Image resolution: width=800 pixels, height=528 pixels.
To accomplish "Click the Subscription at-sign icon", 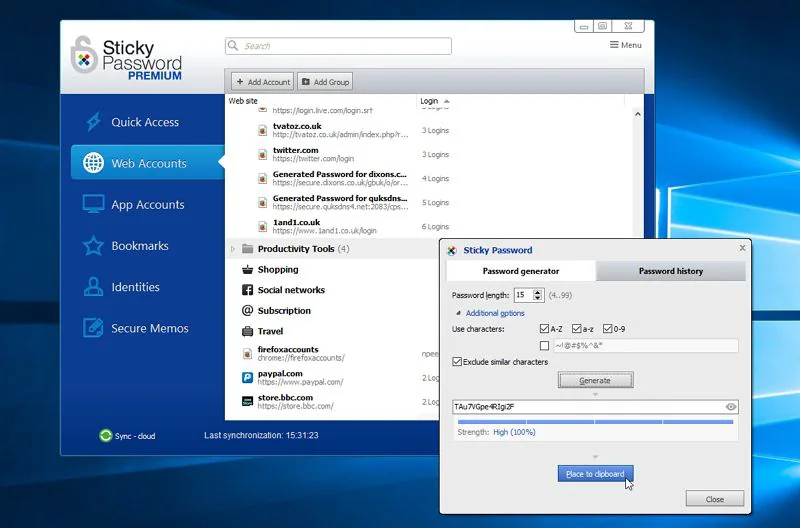I will (247, 310).
